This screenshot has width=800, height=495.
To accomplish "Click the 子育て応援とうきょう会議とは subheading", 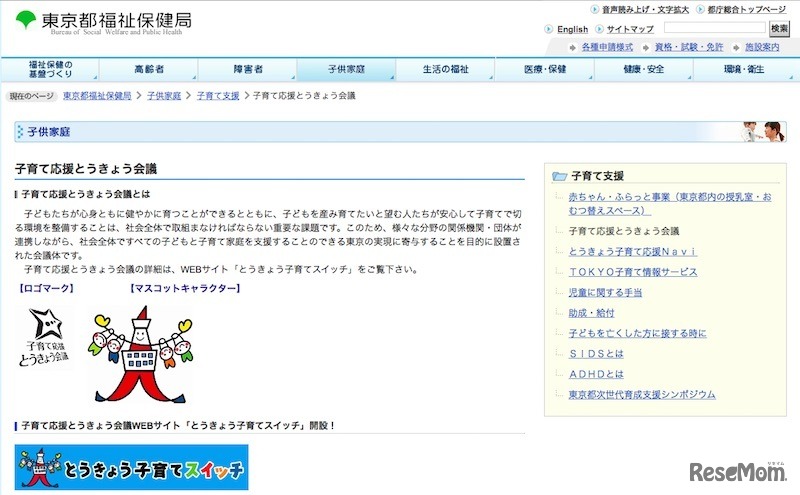I will click(x=86, y=194).
